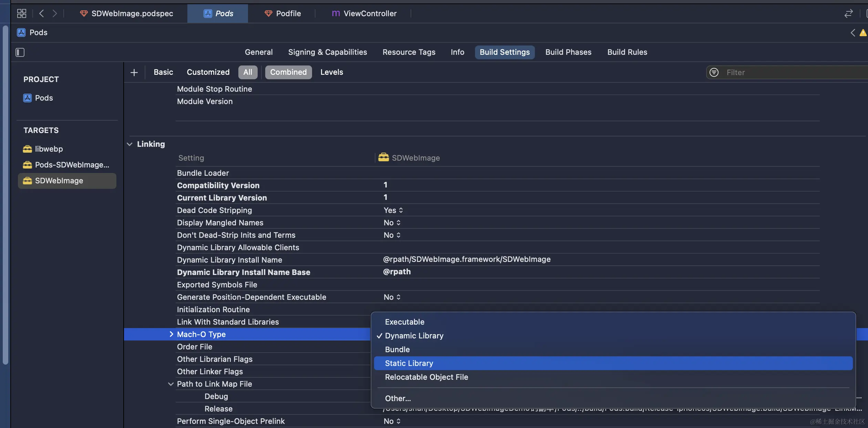Go back with the left navigation arrow
The height and width of the screenshot is (428, 868).
(x=42, y=13)
